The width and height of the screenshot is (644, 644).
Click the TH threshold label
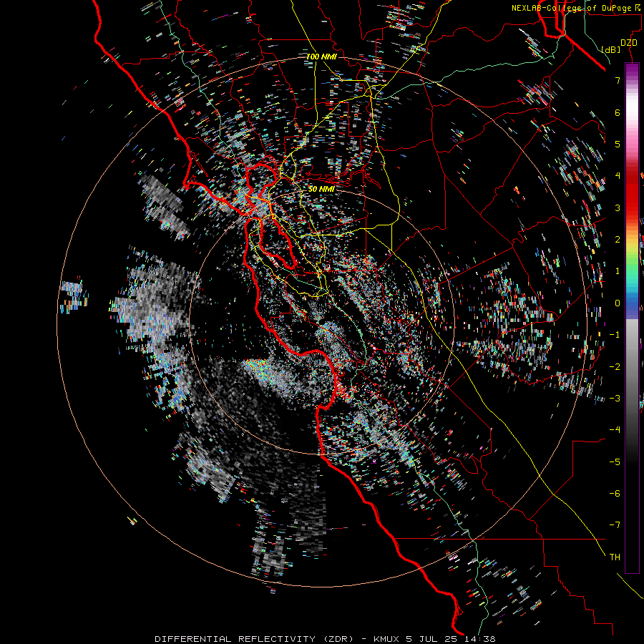point(615,557)
